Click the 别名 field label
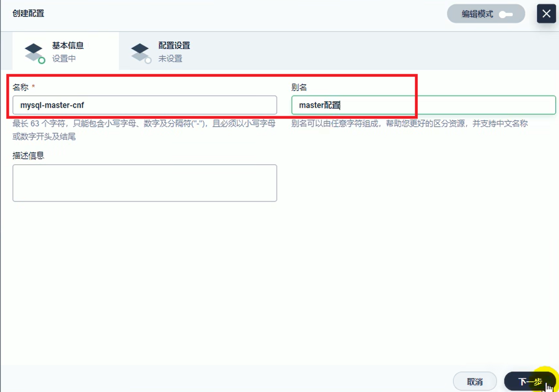Image resolution: width=559 pixels, height=392 pixels. (299, 87)
